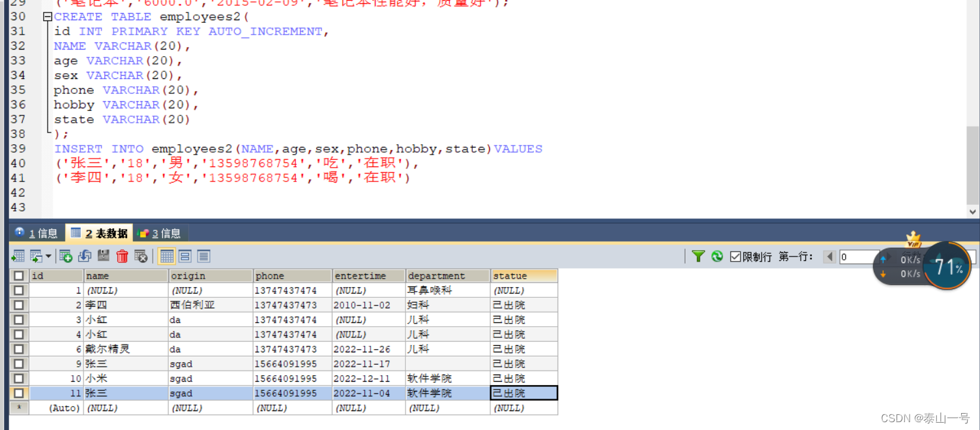Delete selected row using trash icon
The image size is (980, 430).
click(x=123, y=256)
